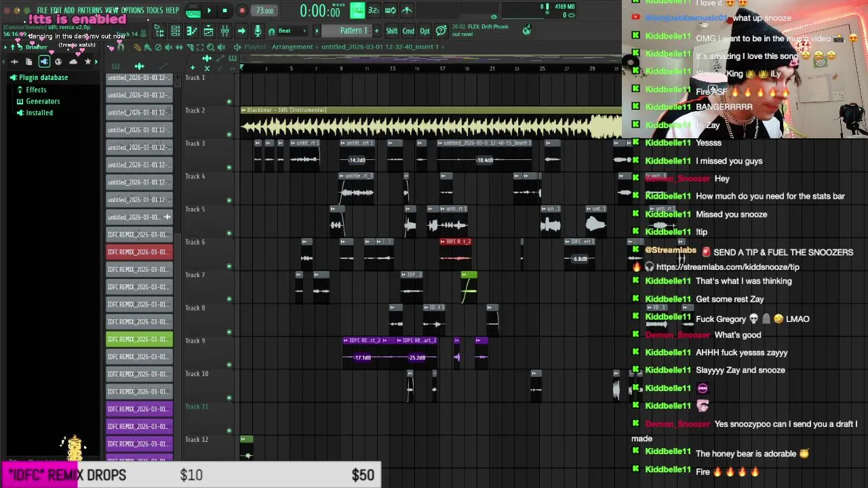Viewport: 868px width, 488px height.
Task: Click the green arrow icon in toolbar
Action: click(241, 30)
